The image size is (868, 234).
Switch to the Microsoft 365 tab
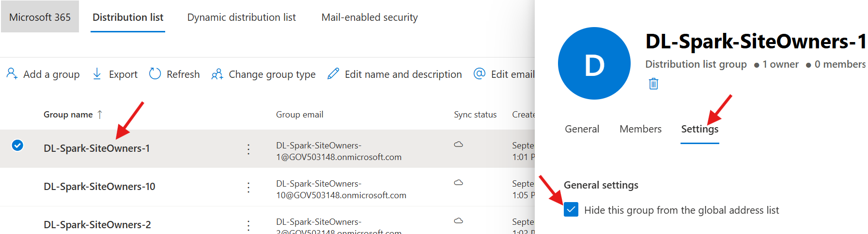pos(40,17)
